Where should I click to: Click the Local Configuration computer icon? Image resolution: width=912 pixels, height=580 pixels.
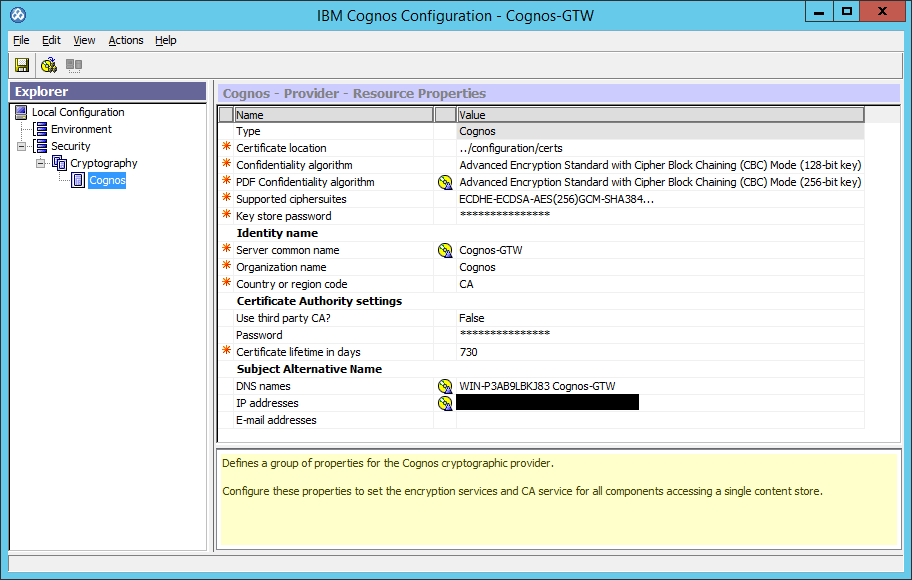click(21, 112)
